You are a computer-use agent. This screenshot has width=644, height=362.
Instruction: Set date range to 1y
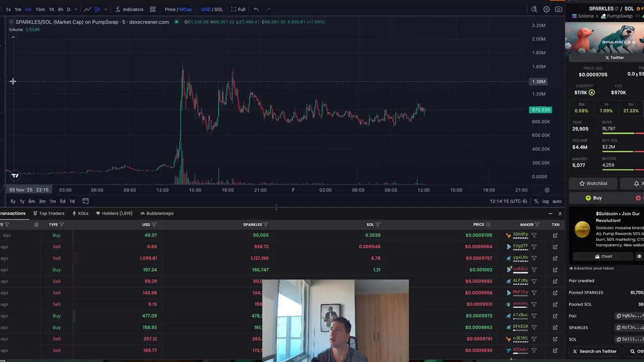coord(22,201)
